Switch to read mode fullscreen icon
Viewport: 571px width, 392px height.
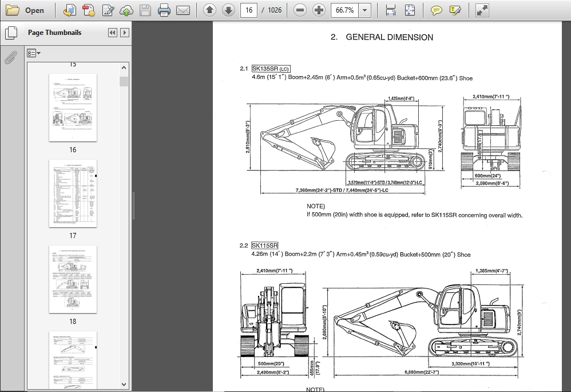[482, 10]
